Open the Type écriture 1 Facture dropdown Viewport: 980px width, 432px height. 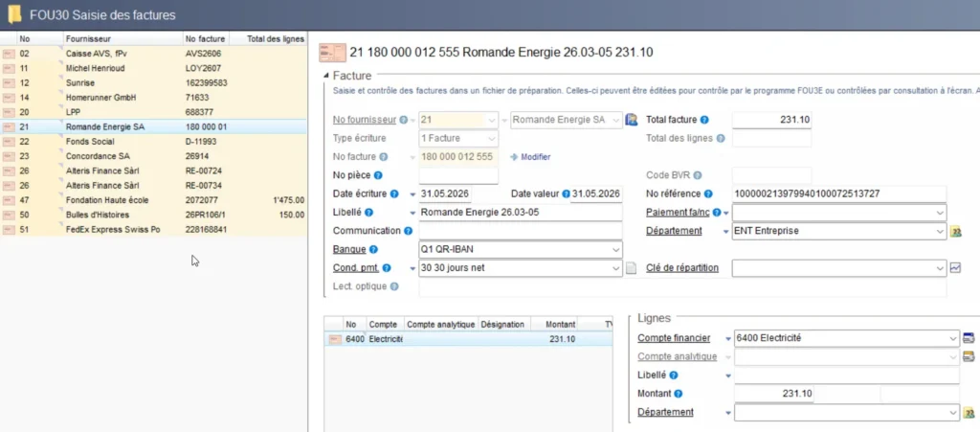(492, 138)
